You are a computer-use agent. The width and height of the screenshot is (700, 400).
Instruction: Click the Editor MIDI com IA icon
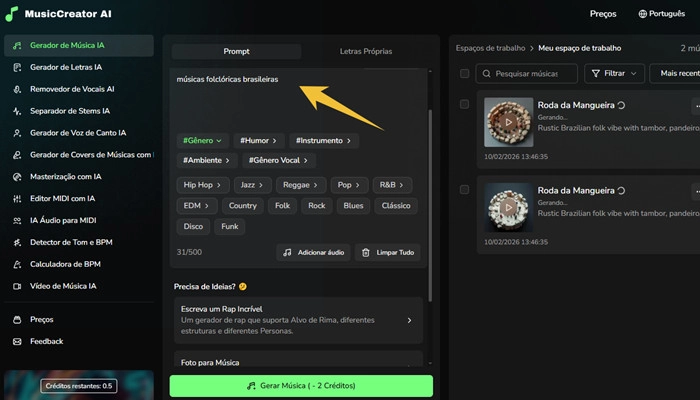point(17,199)
